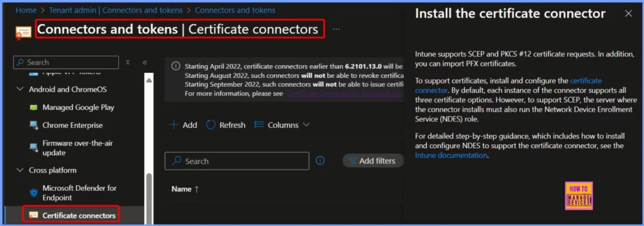Click the Certificate connectors sidebar icon
This screenshot has height=226, width=644.
point(34,215)
